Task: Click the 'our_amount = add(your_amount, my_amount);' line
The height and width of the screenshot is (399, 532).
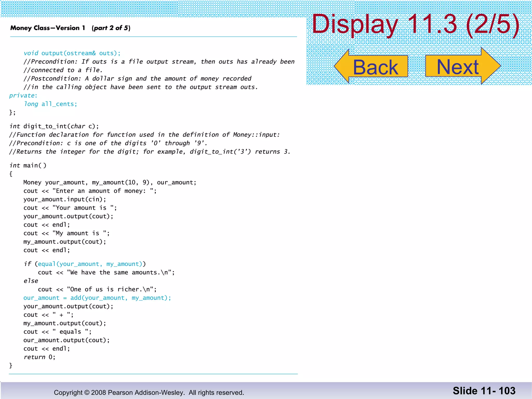Action: (97, 298)
